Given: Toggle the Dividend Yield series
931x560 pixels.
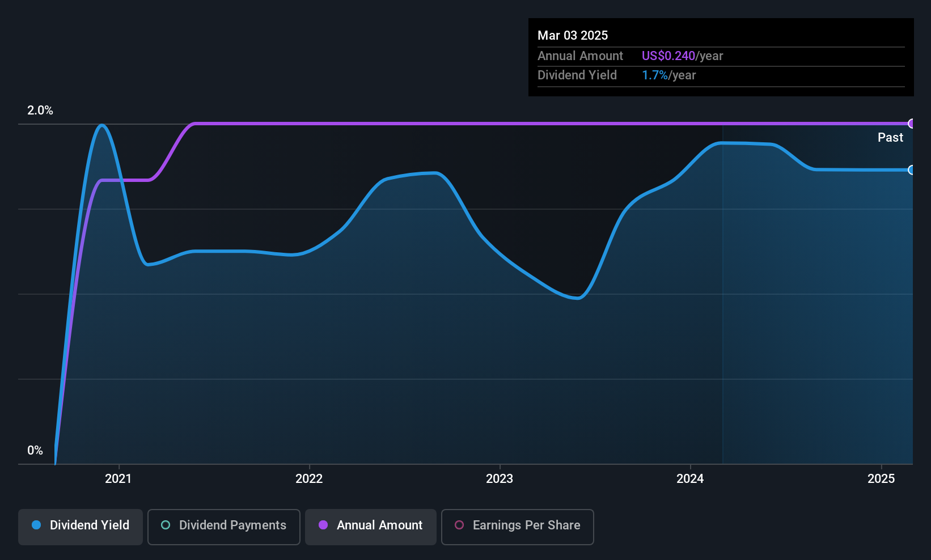Looking at the screenshot, I should pyautogui.click(x=80, y=527).
